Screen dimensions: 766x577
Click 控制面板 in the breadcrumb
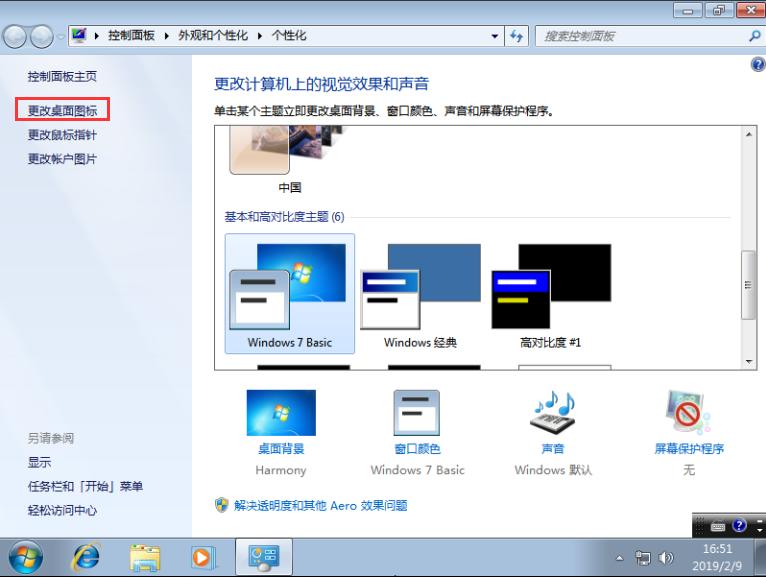click(131, 35)
